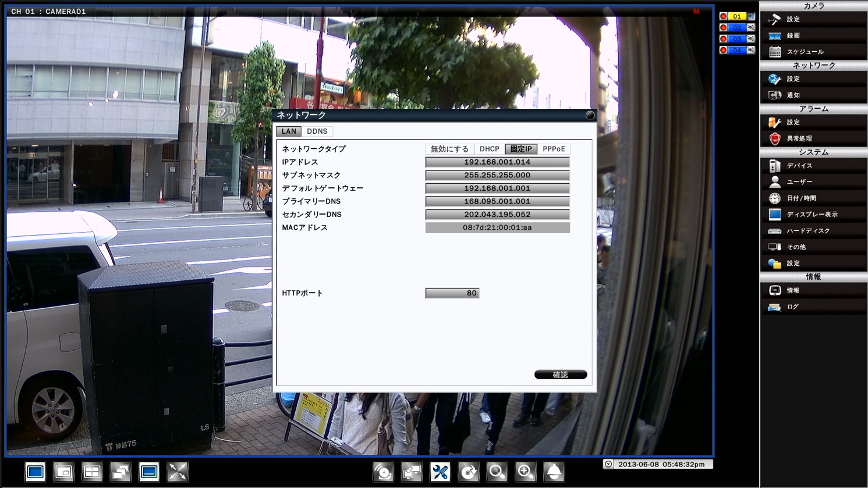Open the ネットワーク 通知 notification icon
The width and height of the screenshot is (868, 488).
774,94
